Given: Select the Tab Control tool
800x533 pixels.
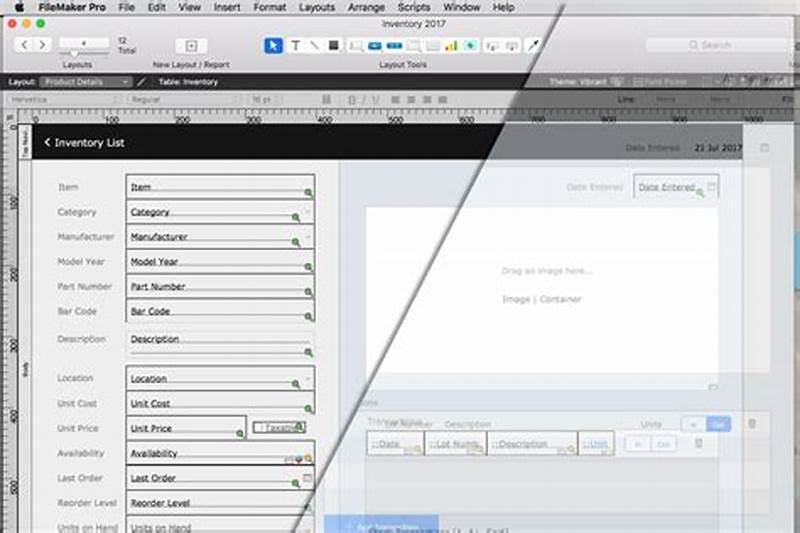Looking at the screenshot, I should 414,46.
